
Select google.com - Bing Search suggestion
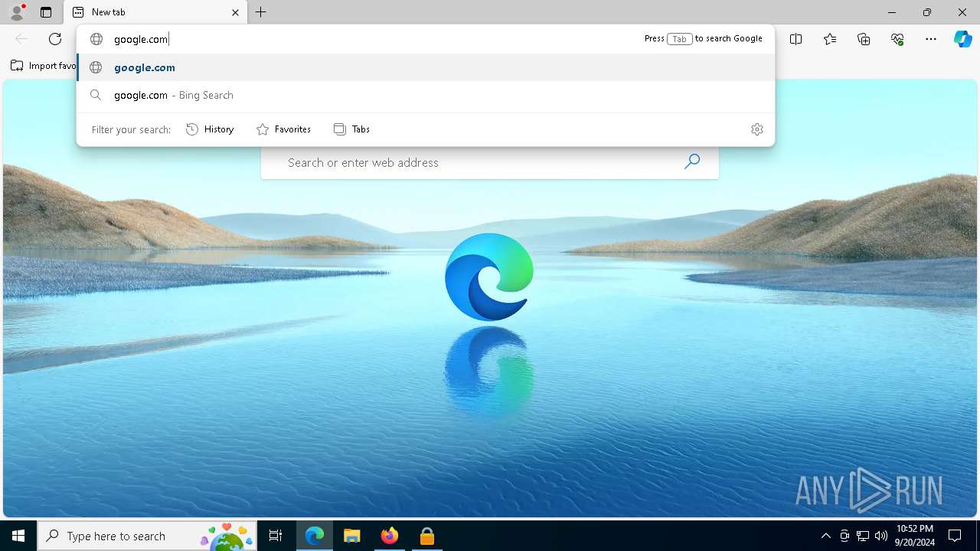point(426,95)
